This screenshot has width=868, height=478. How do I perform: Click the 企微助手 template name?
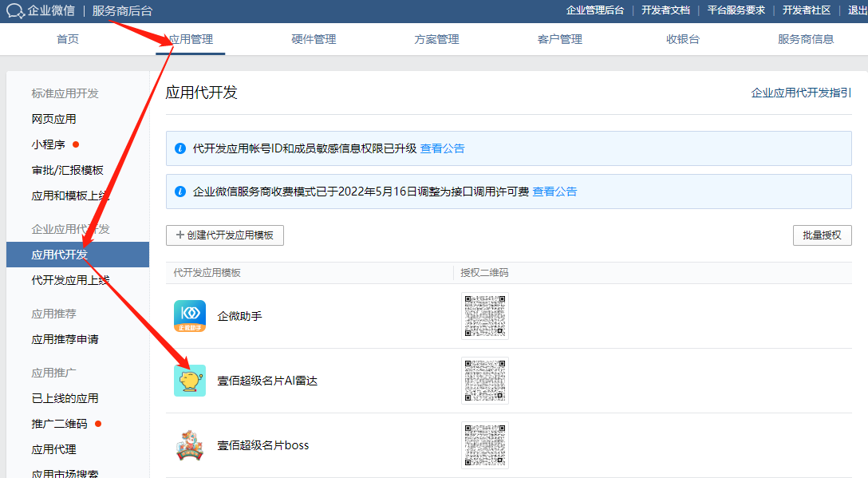[x=239, y=316]
